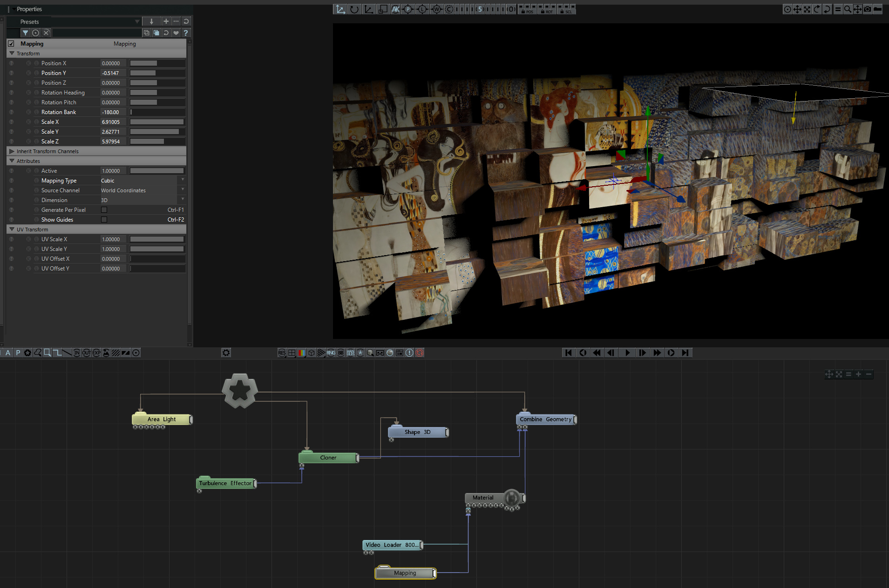Jump to the last frame

[685, 353]
